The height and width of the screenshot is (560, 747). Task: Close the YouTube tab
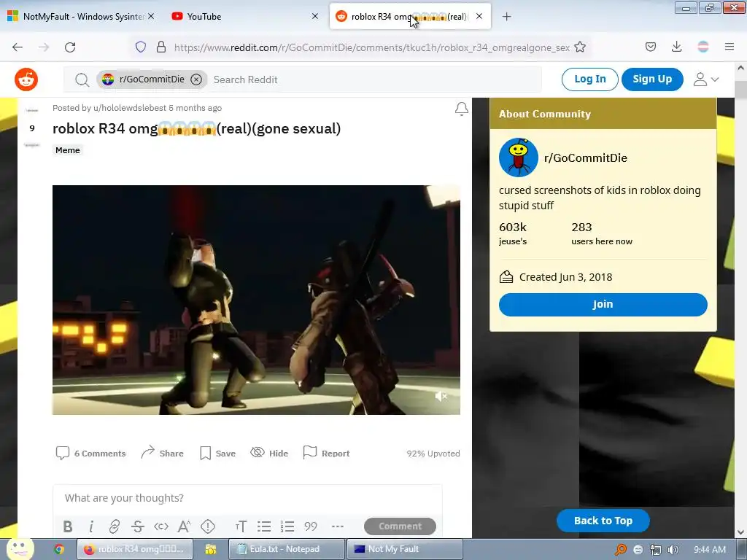[x=315, y=16]
